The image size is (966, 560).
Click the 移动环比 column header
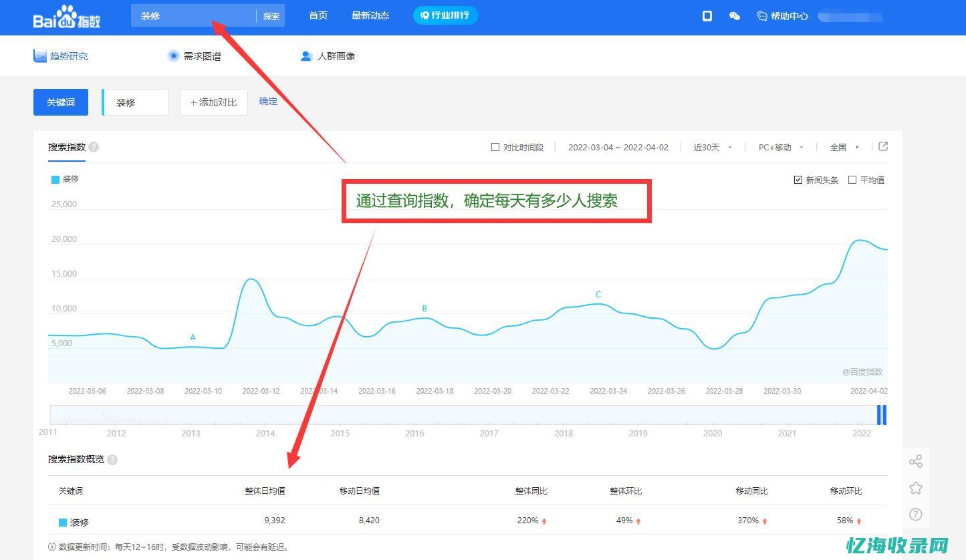coord(846,491)
